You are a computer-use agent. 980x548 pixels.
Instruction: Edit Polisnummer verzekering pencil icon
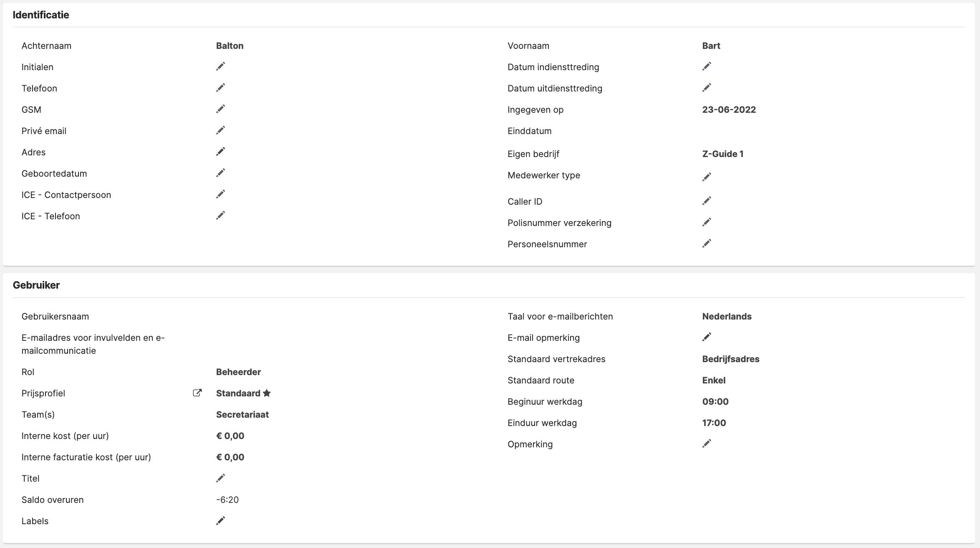coord(707,222)
